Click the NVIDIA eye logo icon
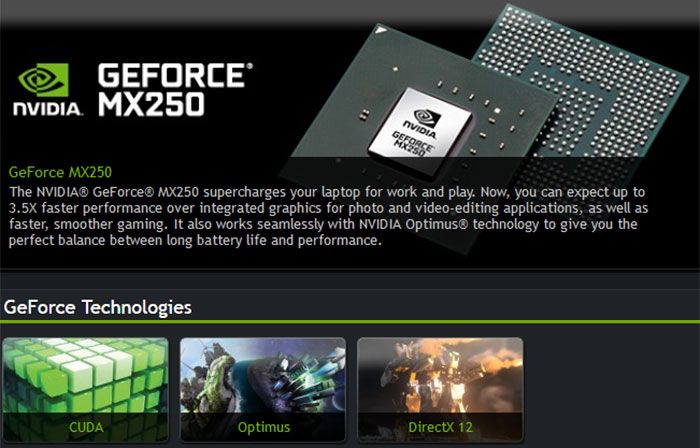700x448 pixels. (44, 79)
